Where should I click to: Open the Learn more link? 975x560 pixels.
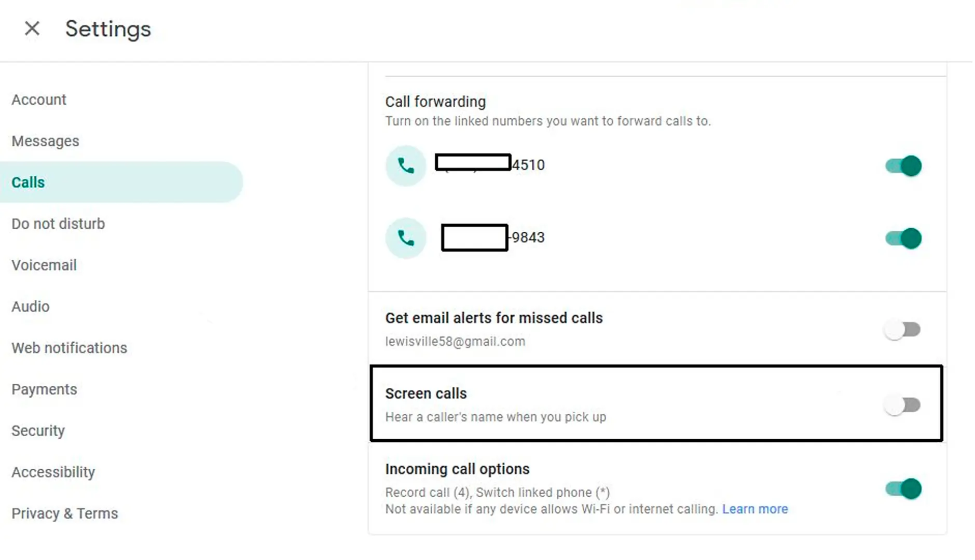[x=755, y=509]
